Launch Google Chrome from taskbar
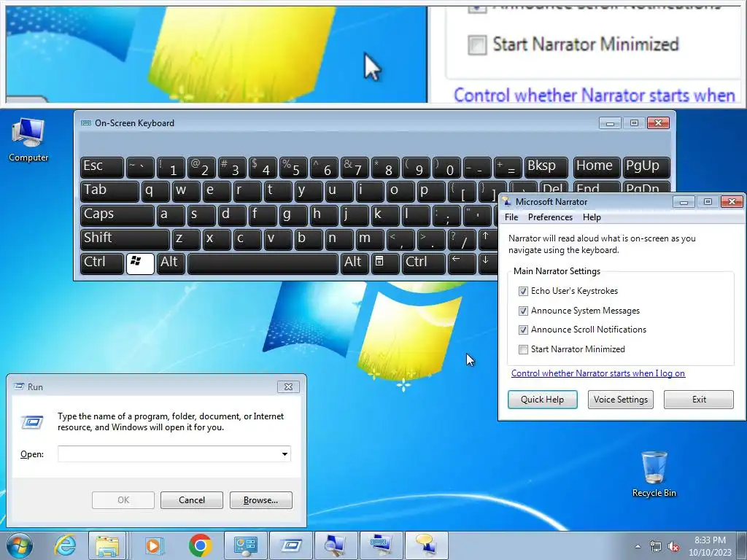 pos(200,545)
